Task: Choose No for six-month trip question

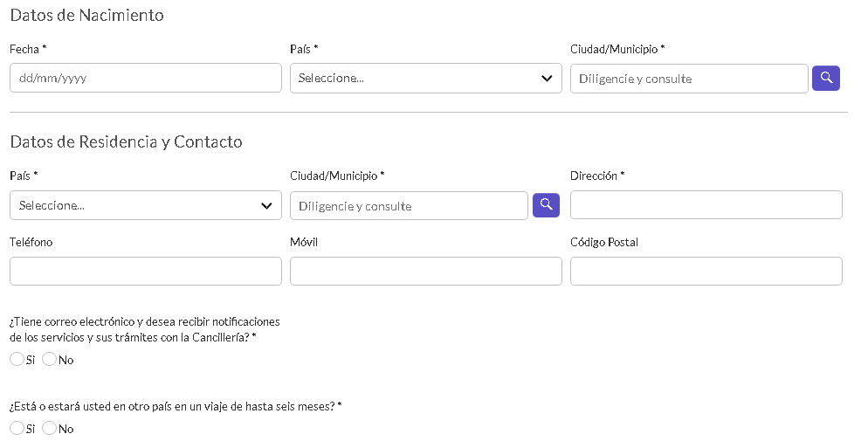Action: (49, 428)
